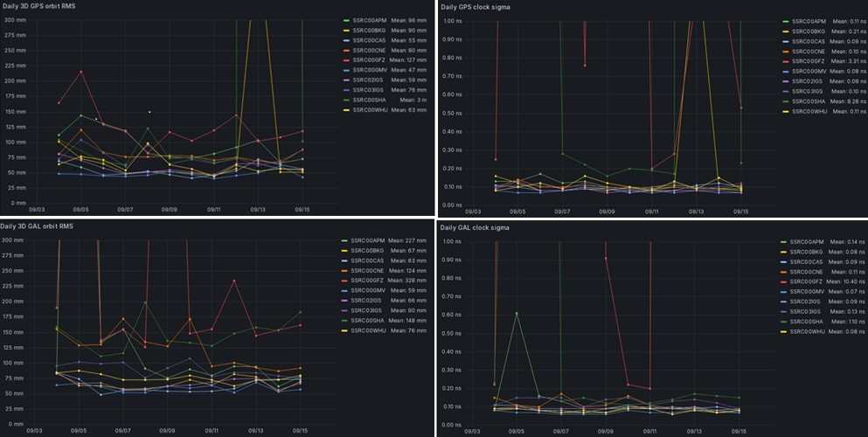Click SSRC00BKG color swatch in GPS orbit RMS legend
This screenshot has width=868, height=437.
point(346,31)
